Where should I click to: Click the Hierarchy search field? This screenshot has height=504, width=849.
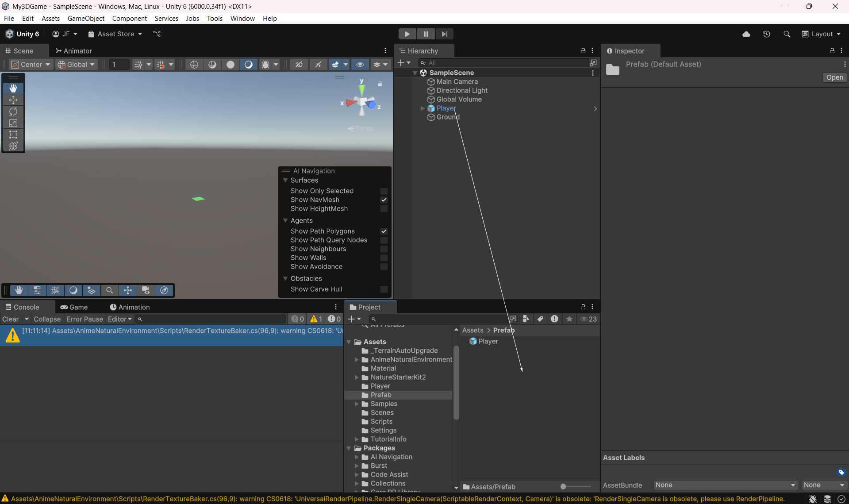tap(504, 63)
